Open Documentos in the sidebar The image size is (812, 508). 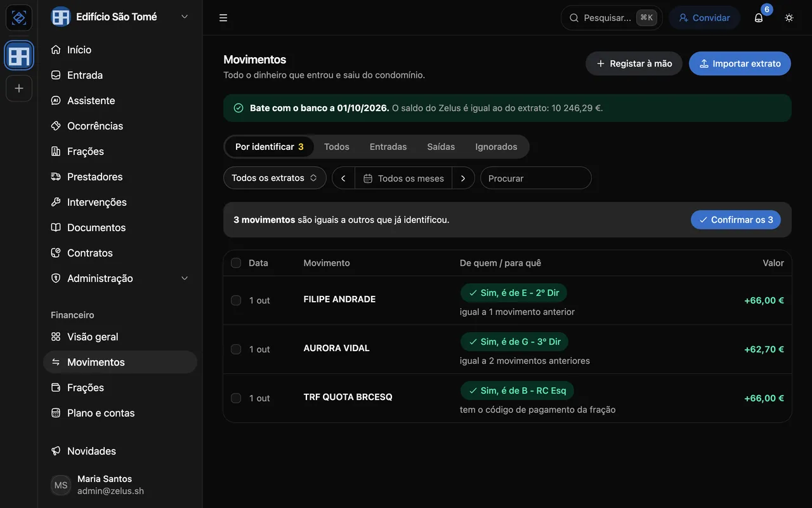click(120, 227)
